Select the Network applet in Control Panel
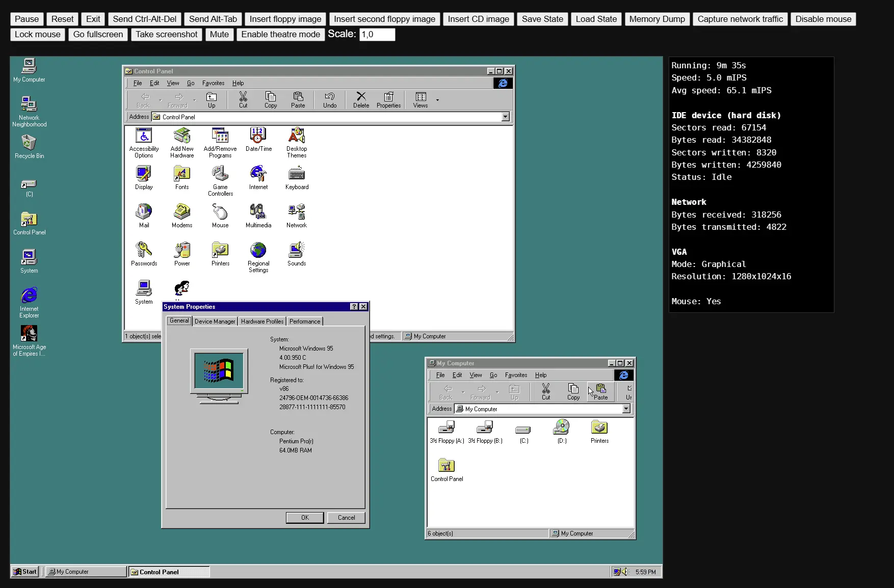This screenshot has width=894, height=588. [297, 216]
